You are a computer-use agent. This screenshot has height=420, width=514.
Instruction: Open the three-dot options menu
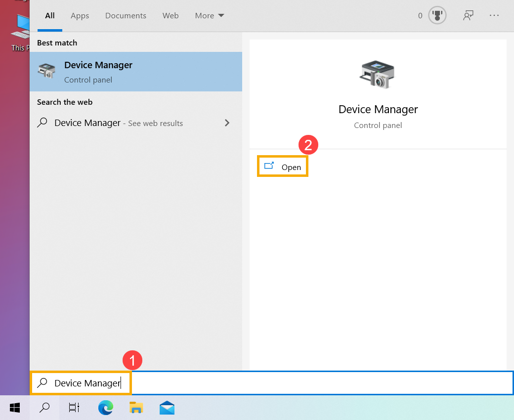coord(494,15)
